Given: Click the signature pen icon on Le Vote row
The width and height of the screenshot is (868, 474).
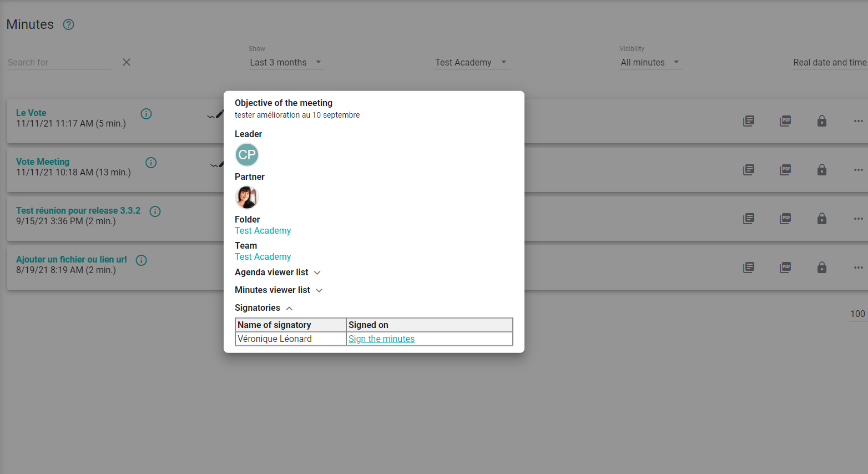Looking at the screenshot, I should point(215,115).
